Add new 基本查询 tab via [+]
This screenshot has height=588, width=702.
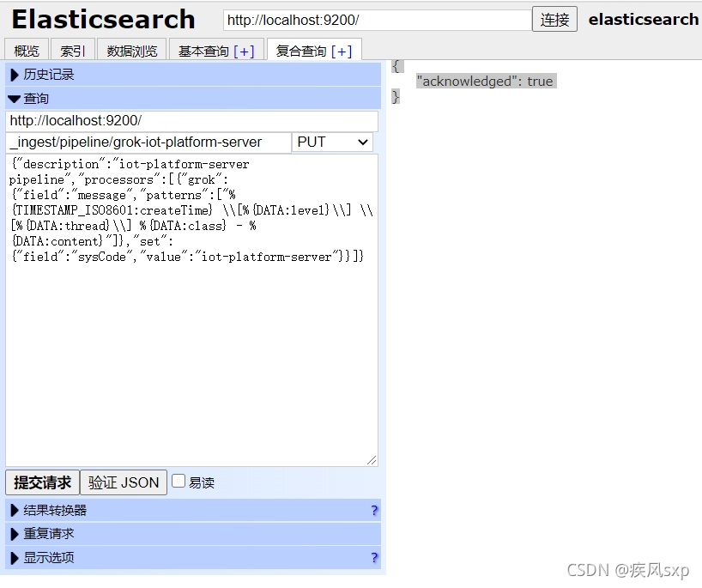244,52
